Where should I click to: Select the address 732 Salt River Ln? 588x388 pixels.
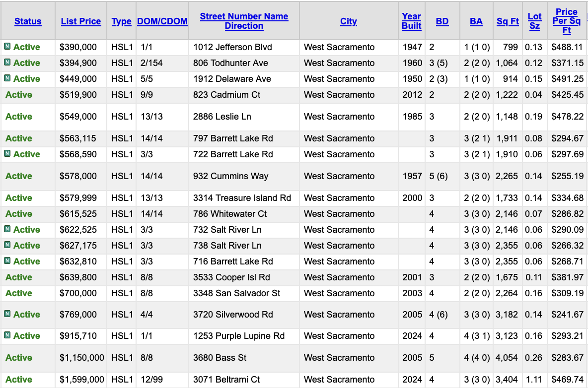(227, 230)
